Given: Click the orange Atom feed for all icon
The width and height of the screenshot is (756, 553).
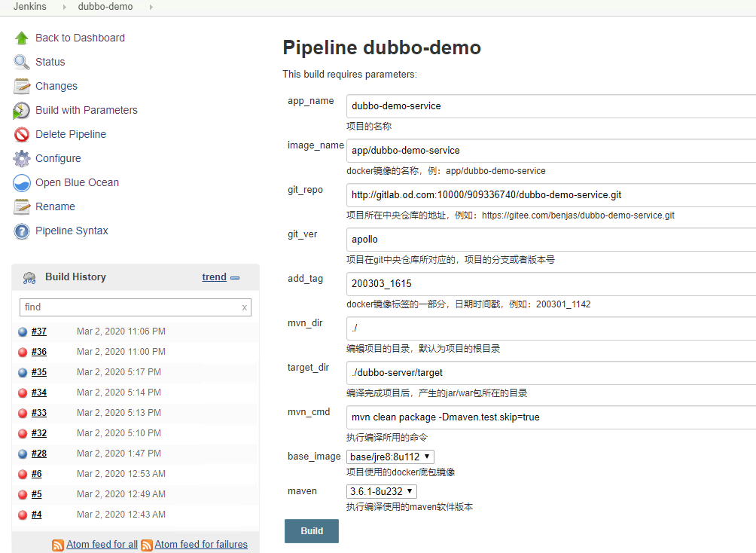Looking at the screenshot, I should pyautogui.click(x=58, y=545).
